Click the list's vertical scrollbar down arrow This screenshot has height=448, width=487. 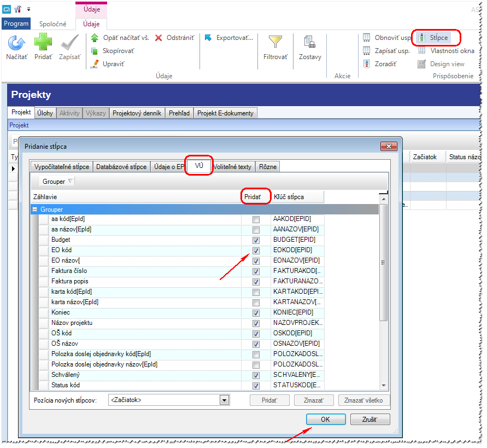click(384, 386)
